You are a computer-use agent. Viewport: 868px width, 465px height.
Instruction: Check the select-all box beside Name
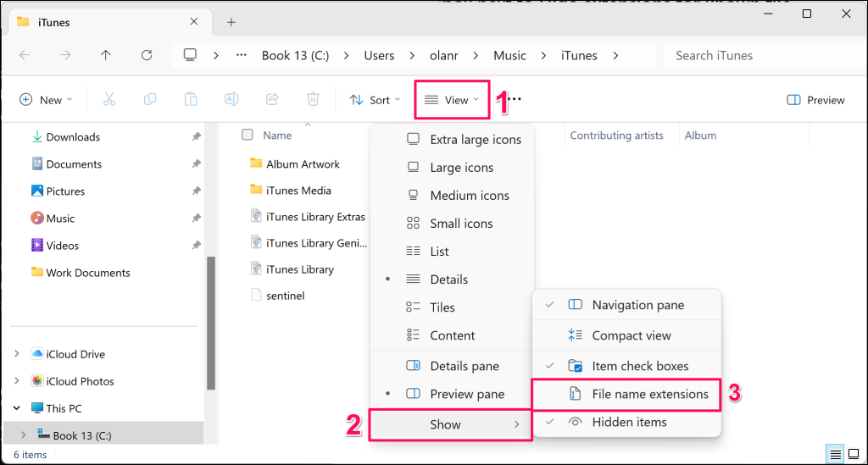(248, 135)
